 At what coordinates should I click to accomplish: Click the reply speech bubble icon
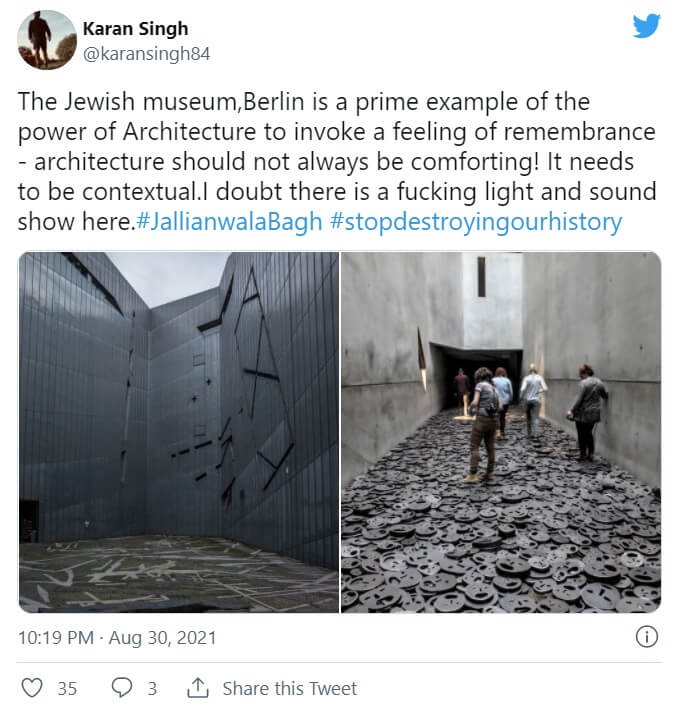click(x=121, y=688)
